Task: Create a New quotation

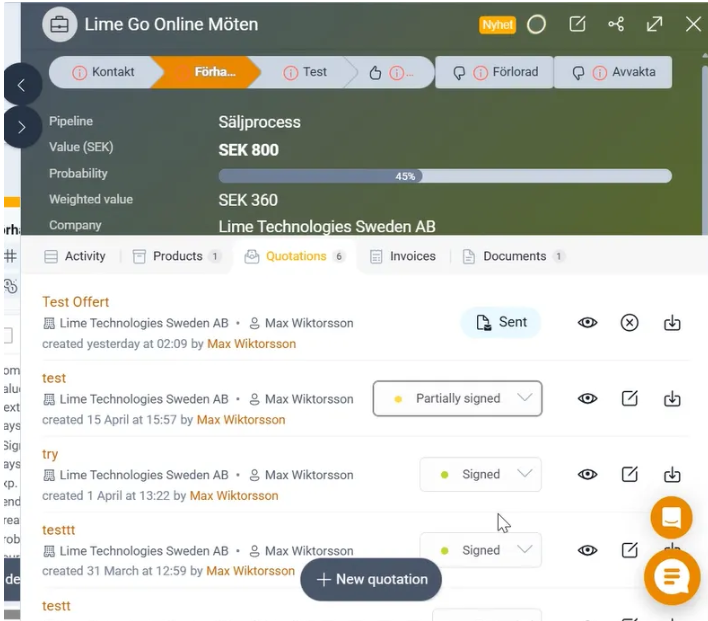Action: pos(371,579)
